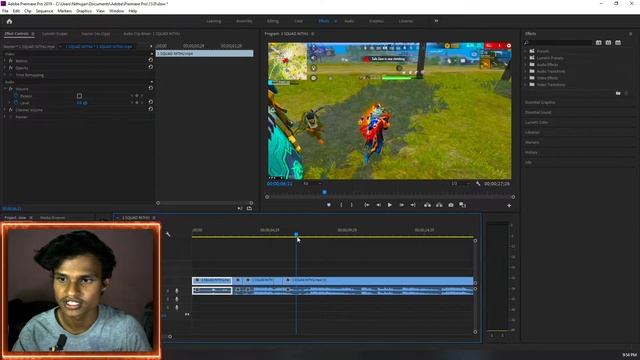Open the Sequence menu
This screenshot has width=640, height=360.
(44, 11)
